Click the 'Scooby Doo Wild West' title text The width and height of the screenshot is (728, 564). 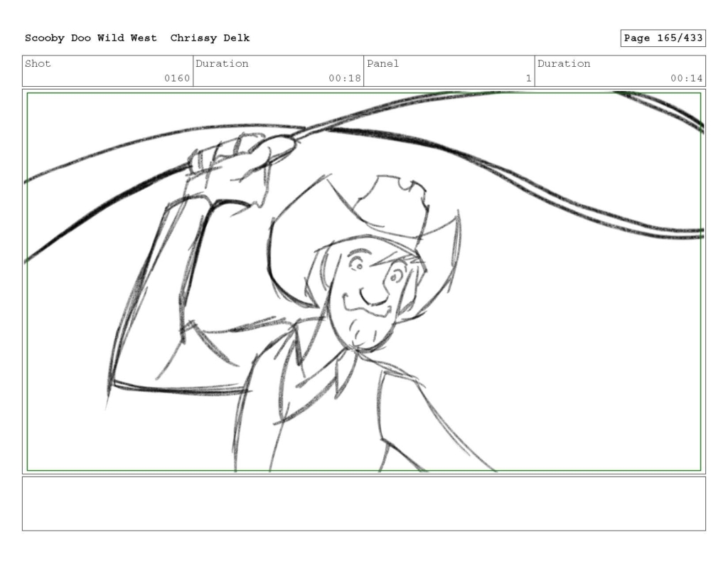coord(91,38)
